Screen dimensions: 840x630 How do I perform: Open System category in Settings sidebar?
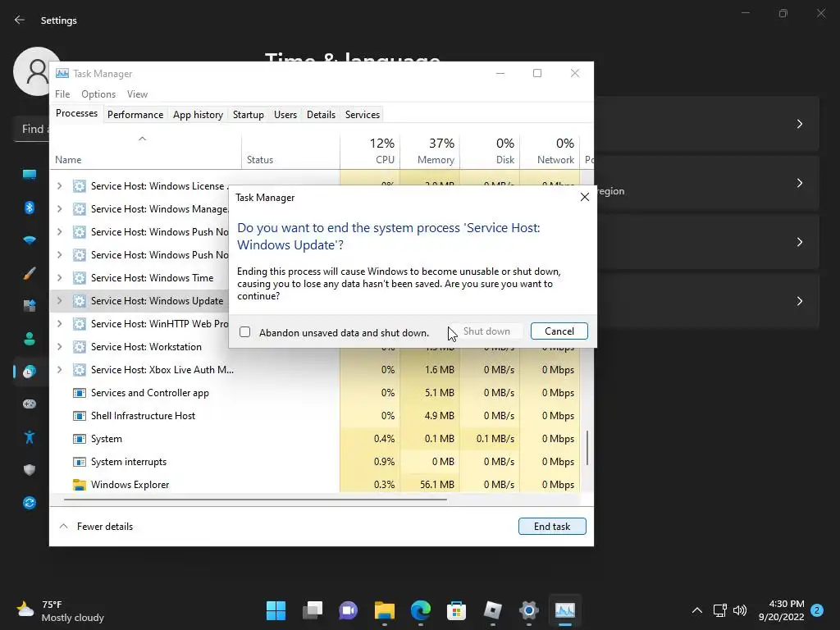click(30, 174)
